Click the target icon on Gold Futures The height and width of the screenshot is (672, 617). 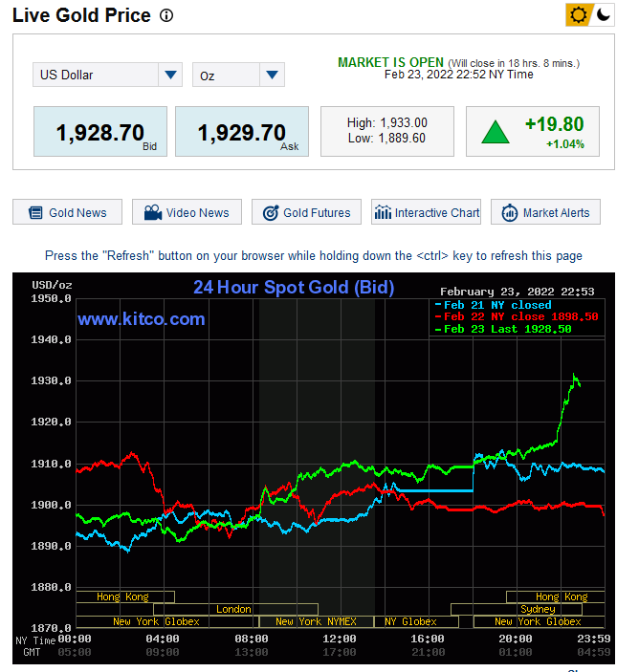(271, 212)
